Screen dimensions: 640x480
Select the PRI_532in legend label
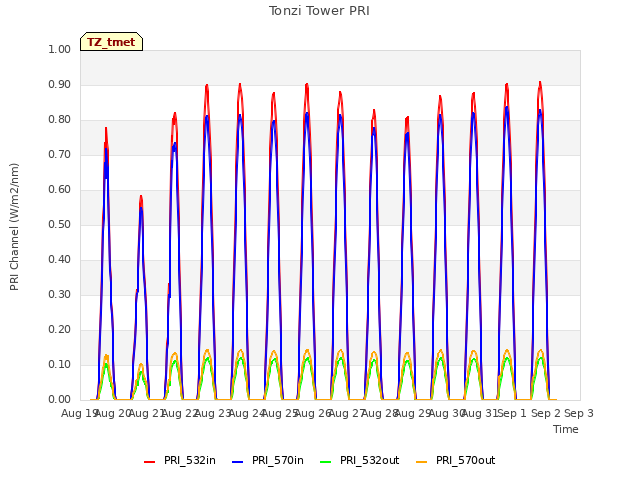pos(190,460)
